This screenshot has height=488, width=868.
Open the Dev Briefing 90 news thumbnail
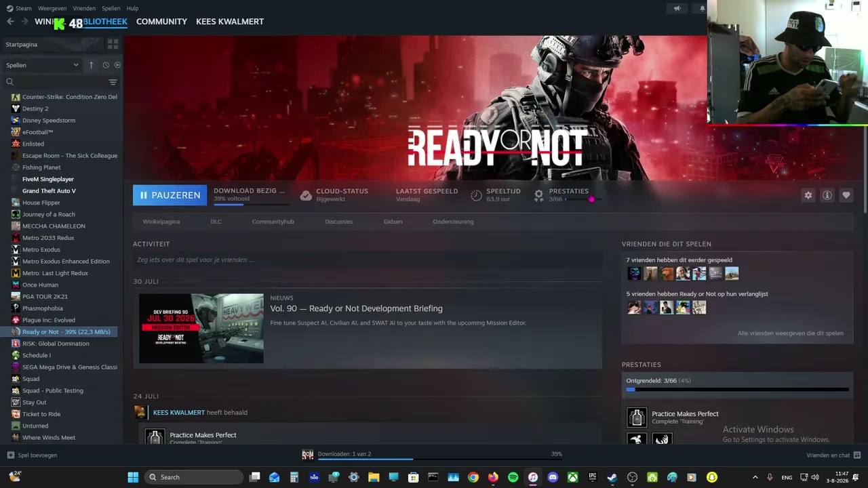[x=201, y=328]
